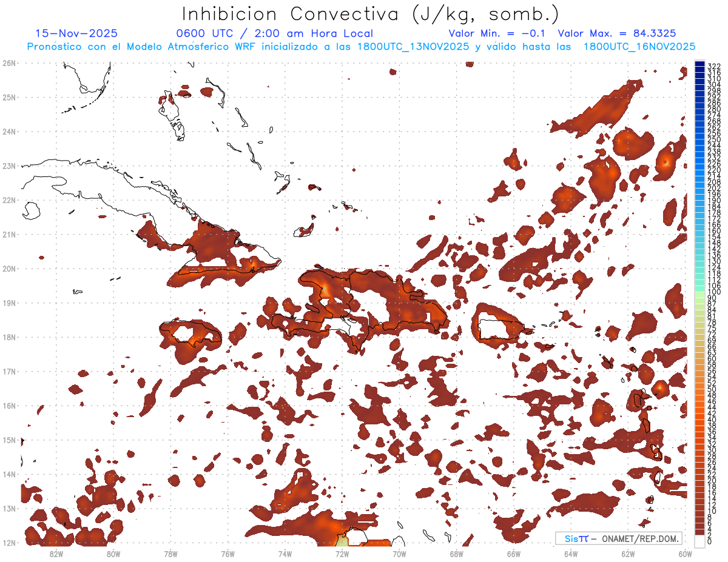Screen dimensions: 728x562
Task: Click the colorbar value label '100'
Action: [x=713, y=292]
